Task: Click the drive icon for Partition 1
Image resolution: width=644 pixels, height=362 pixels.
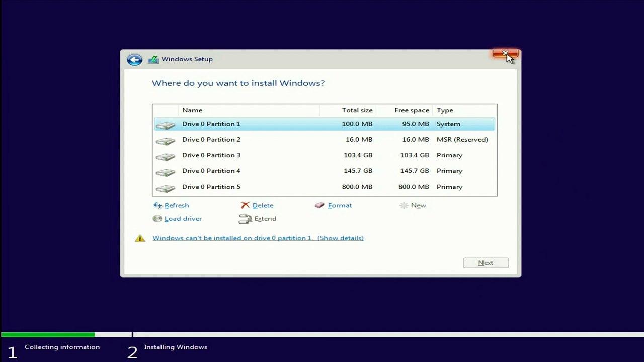Action: 165,125
